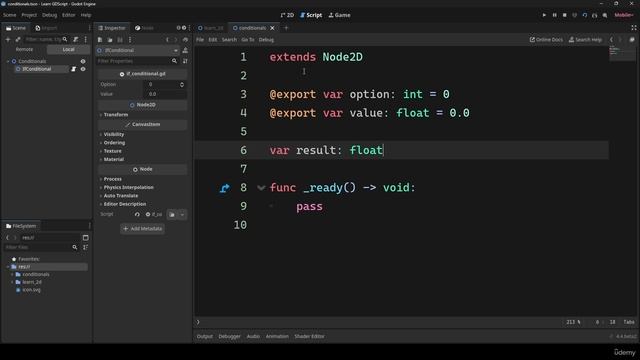This screenshot has height=360, width=640.
Task: Select icon.svg in the FileSystem dock
Action: [x=31, y=290]
